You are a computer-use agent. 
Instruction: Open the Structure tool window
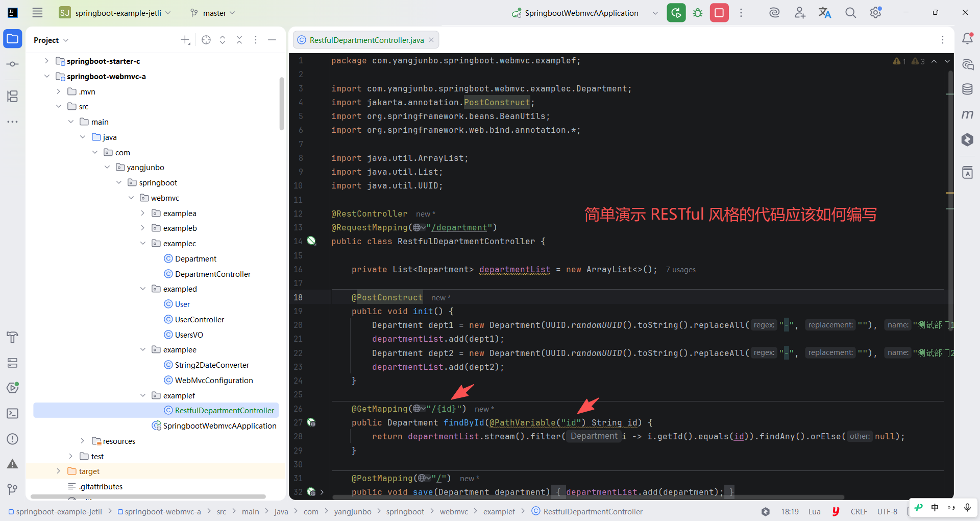tap(13, 96)
